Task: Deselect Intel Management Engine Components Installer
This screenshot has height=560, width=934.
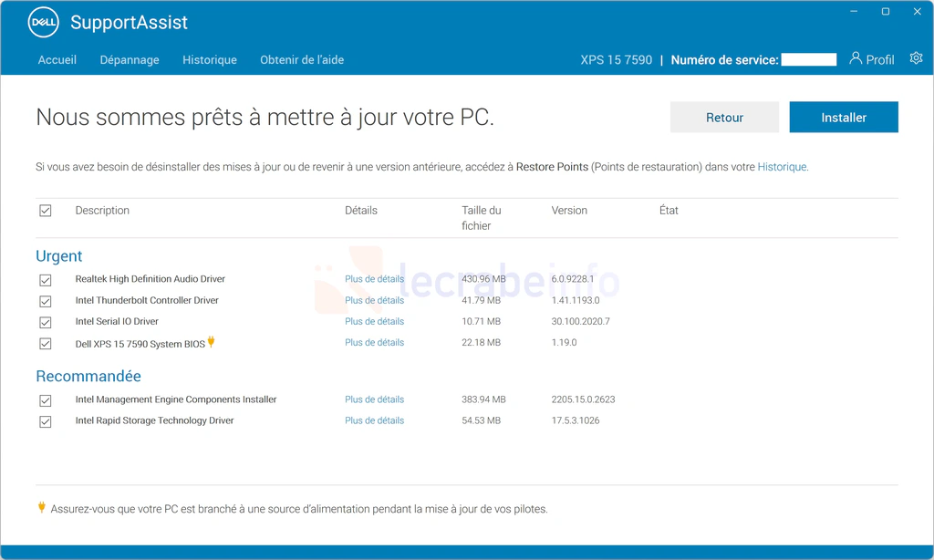Action: (46, 400)
